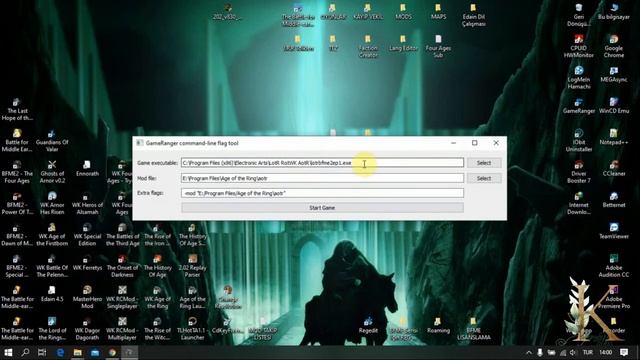Select the Adobe Audition CC icon
Image resolution: width=640 pixels, height=360 pixels.
[x=613, y=266]
